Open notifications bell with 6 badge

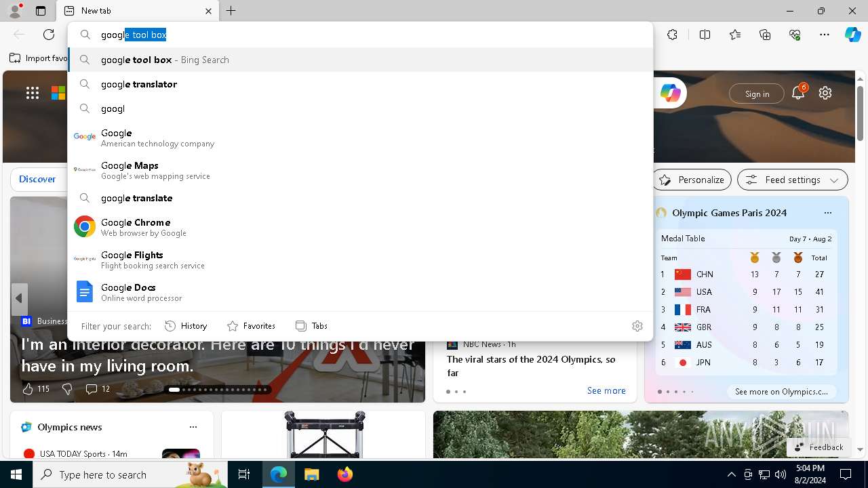tap(798, 93)
